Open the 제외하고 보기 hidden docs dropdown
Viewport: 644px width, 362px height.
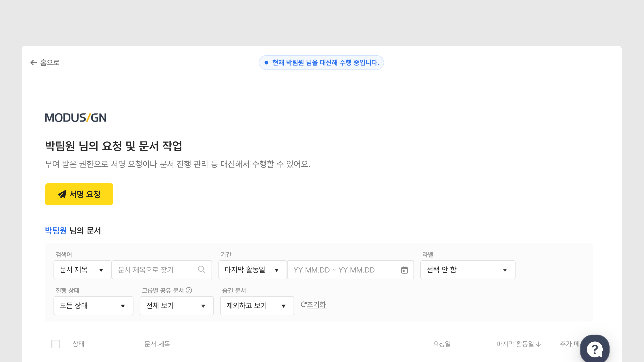pyautogui.click(x=257, y=306)
